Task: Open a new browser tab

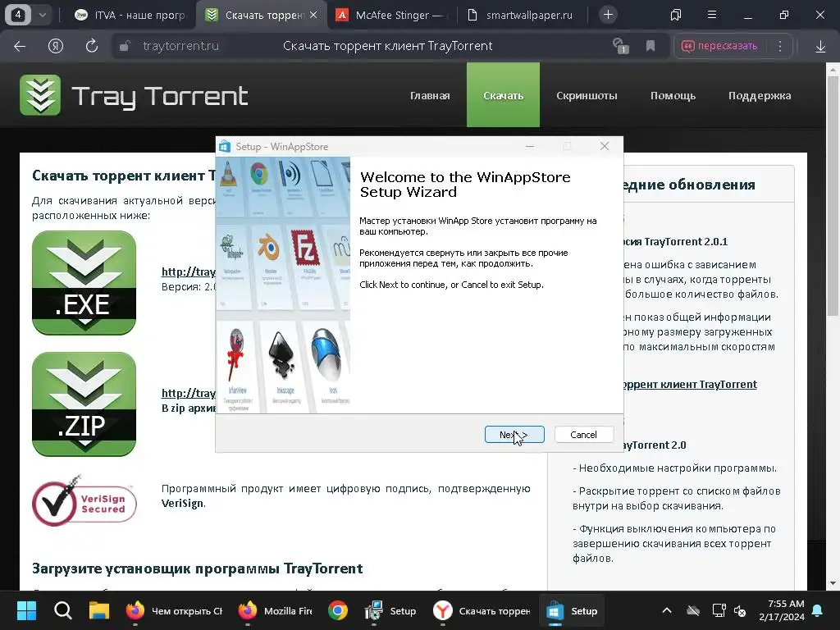Action: pyautogui.click(x=608, y=15)
